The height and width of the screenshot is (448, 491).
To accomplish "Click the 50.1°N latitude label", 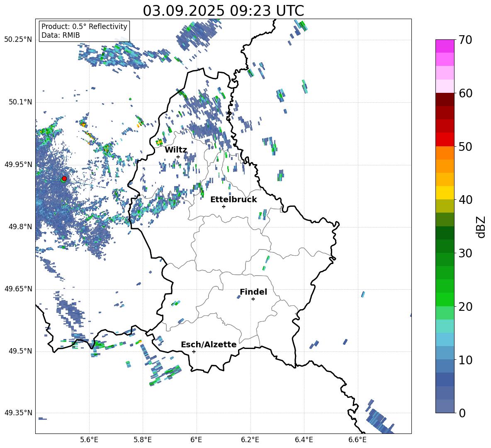I will (20, 102).
